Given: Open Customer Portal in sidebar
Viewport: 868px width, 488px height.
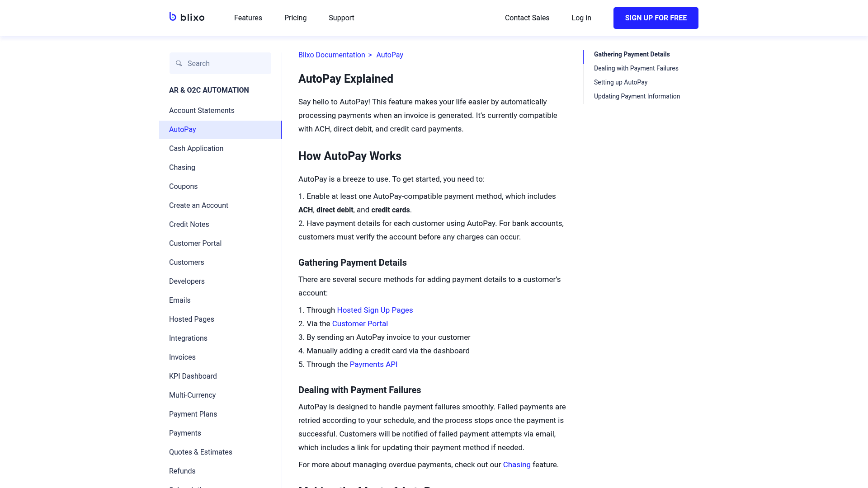Looking at the screenshot, I should [195, 244].
